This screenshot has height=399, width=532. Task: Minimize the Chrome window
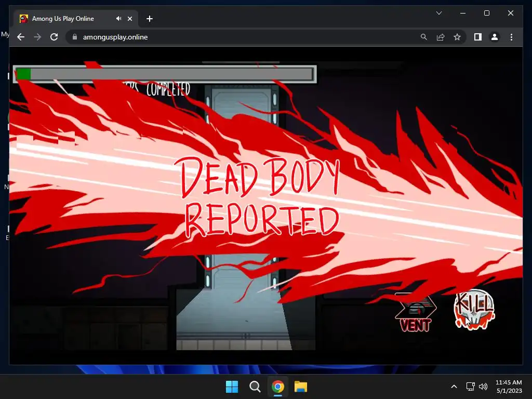click(463, 13)
